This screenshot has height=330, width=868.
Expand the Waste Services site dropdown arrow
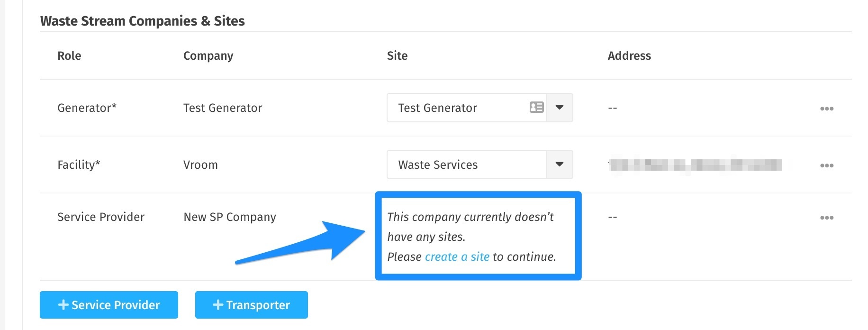click(x=560, y=165)
